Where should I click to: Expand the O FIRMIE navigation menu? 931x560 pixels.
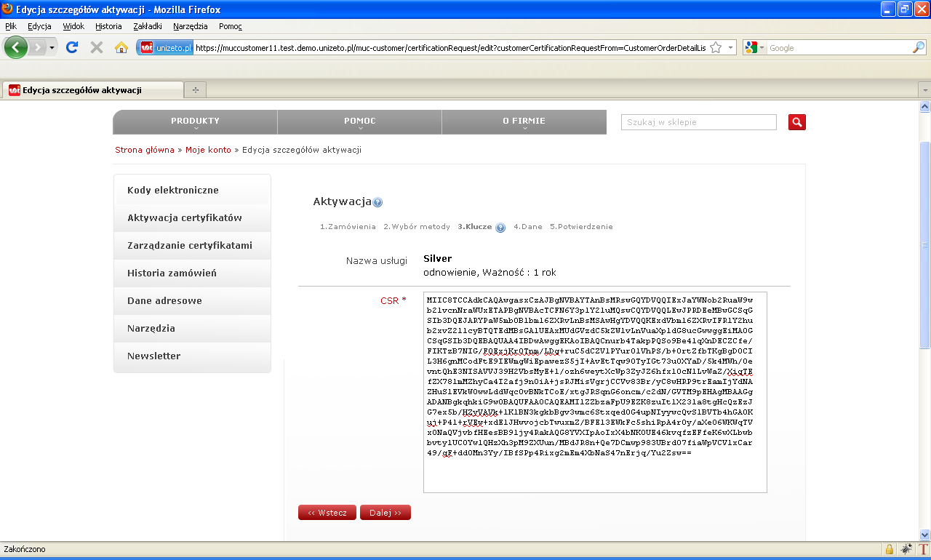[x=524, y=122]
